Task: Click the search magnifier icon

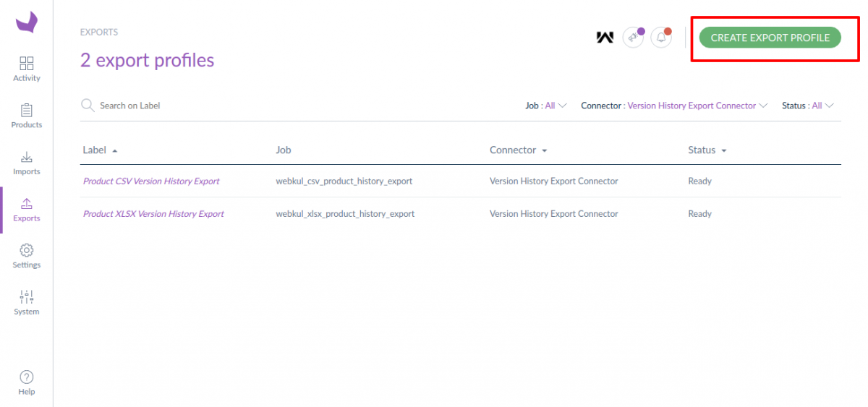Action: coord(88,106)
